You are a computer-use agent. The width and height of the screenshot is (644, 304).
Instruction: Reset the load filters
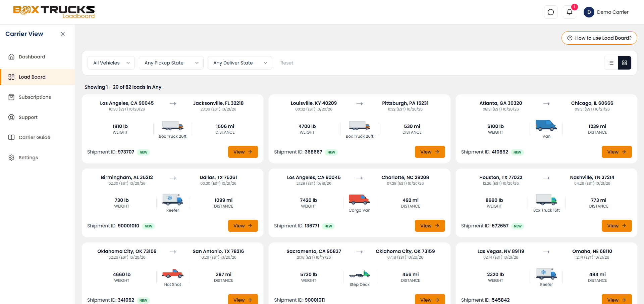click(x=287, y=63)
